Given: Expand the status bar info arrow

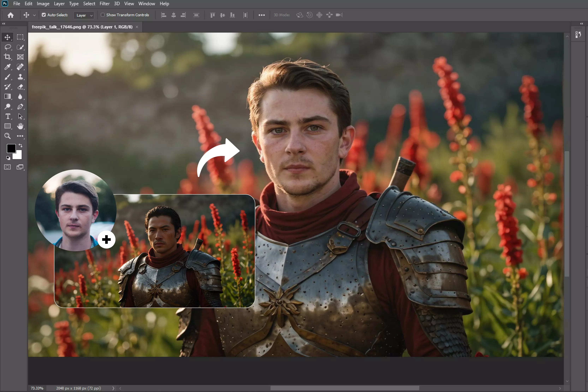Looking at the screenshot, I should click(113, 388).
